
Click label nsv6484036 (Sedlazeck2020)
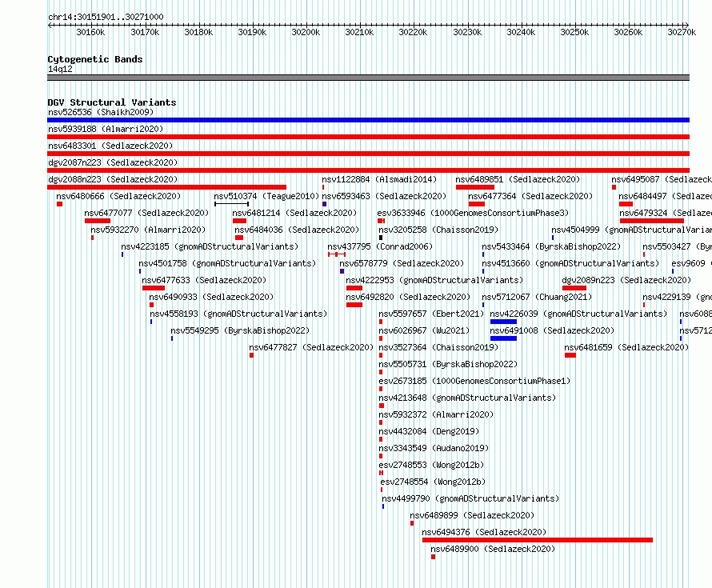point(297,230)
